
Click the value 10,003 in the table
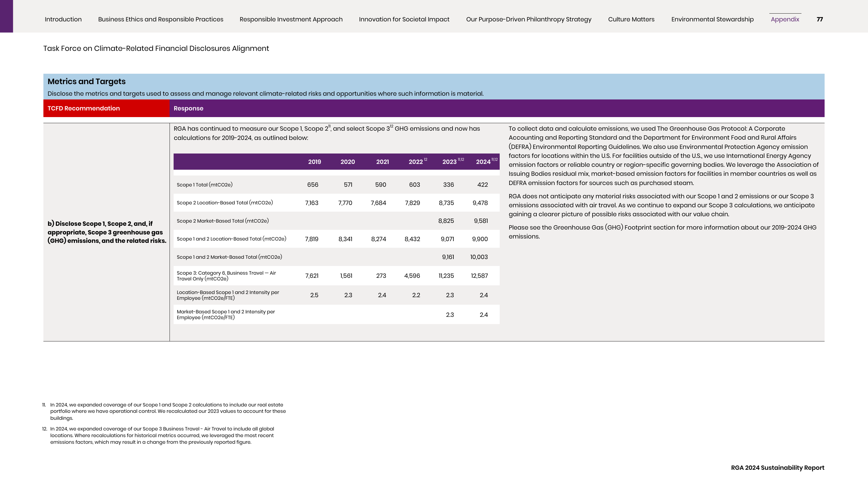[x=479, y=257]
